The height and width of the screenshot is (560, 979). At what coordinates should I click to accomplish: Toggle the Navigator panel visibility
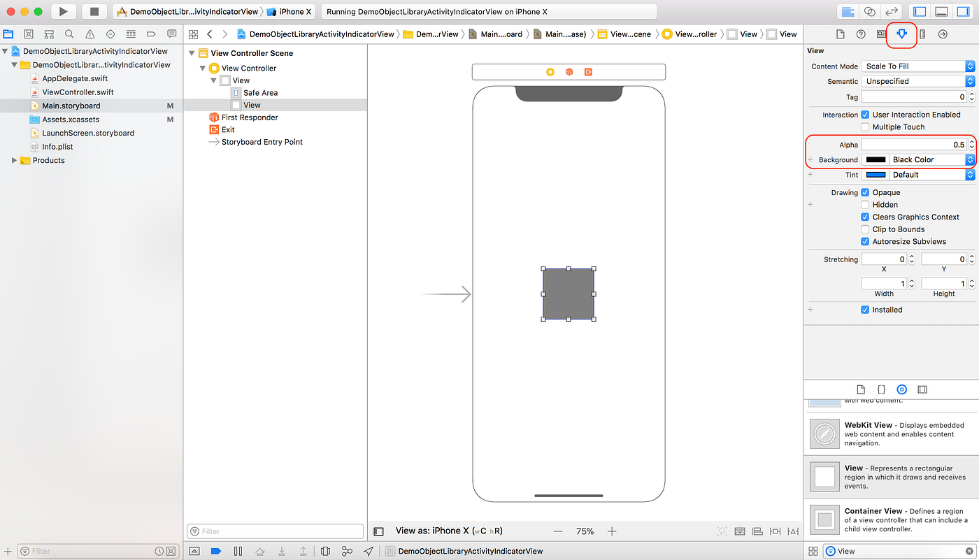(x=920, y=11)
